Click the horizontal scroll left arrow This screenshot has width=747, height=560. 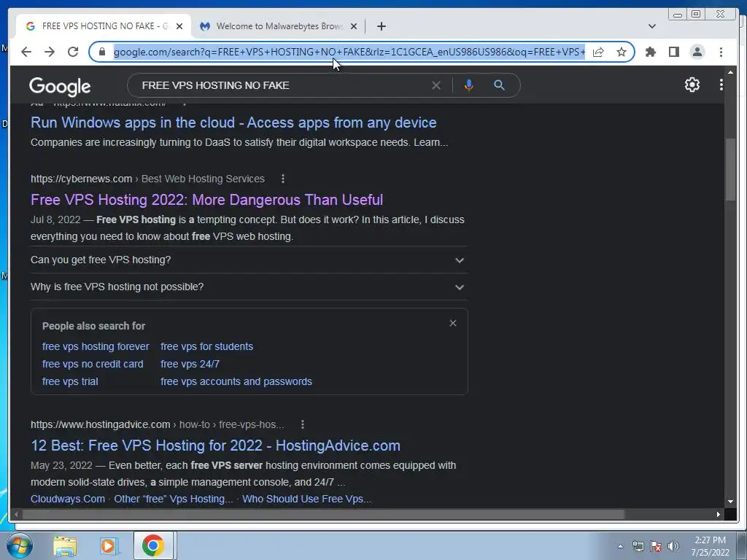16,514
